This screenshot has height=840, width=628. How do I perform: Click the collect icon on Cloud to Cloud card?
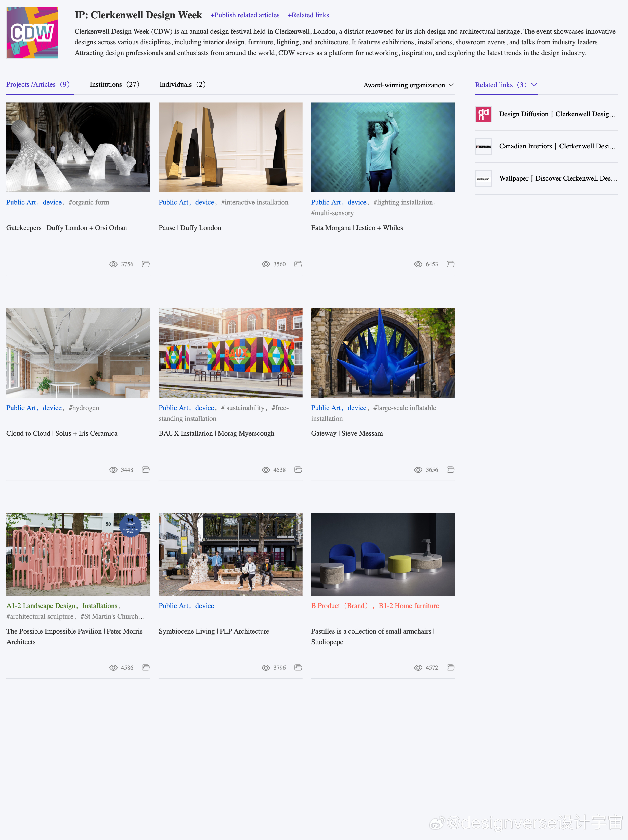[146, 470]
